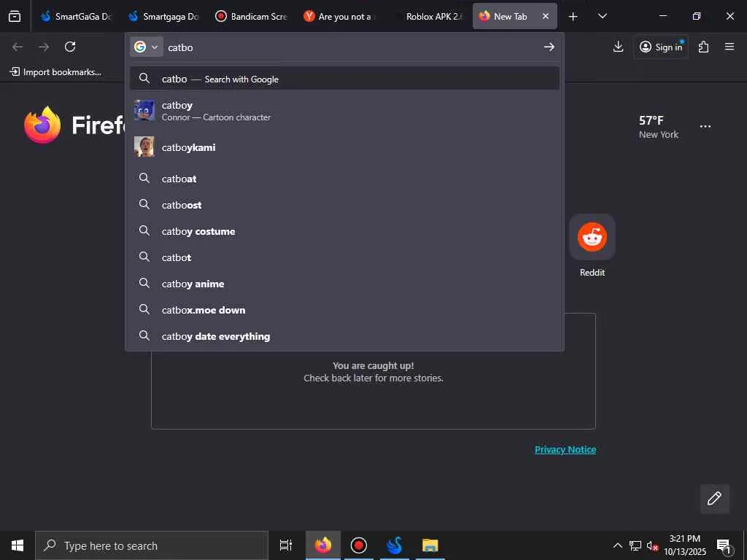Open the clock showing 3:21 PM
747x560 pixels.
pos(684,545)
